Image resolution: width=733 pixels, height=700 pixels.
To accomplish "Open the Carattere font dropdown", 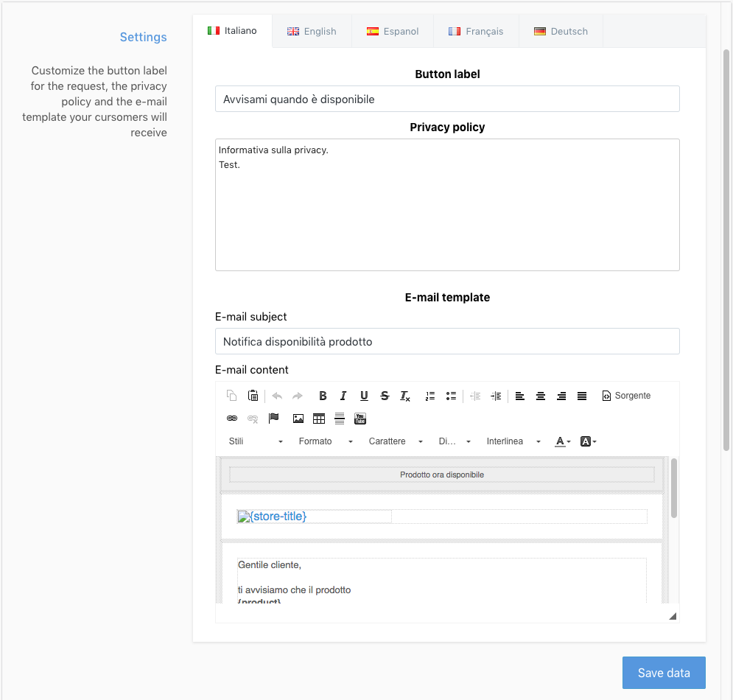I will coord(389,441).
